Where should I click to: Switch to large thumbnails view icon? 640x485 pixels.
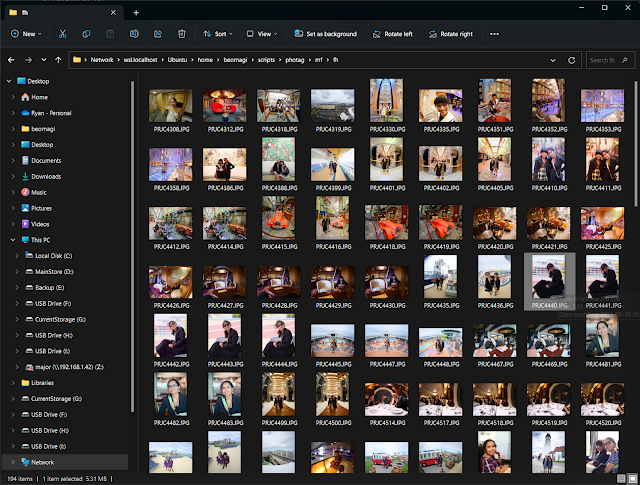(x=632, y=479)
